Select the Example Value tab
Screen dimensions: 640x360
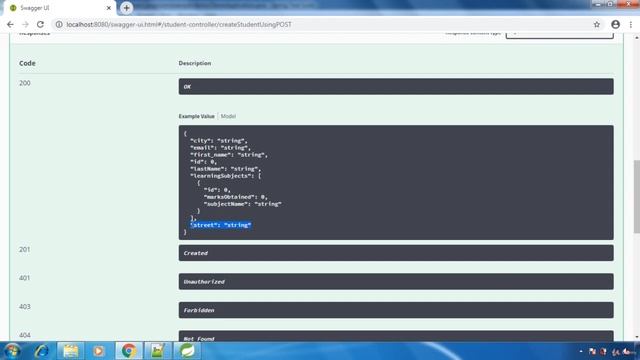[x=196, y=116]
